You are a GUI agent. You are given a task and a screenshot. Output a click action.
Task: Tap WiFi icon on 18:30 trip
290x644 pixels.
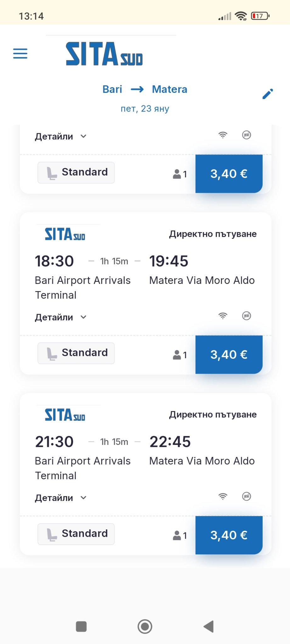223,316
